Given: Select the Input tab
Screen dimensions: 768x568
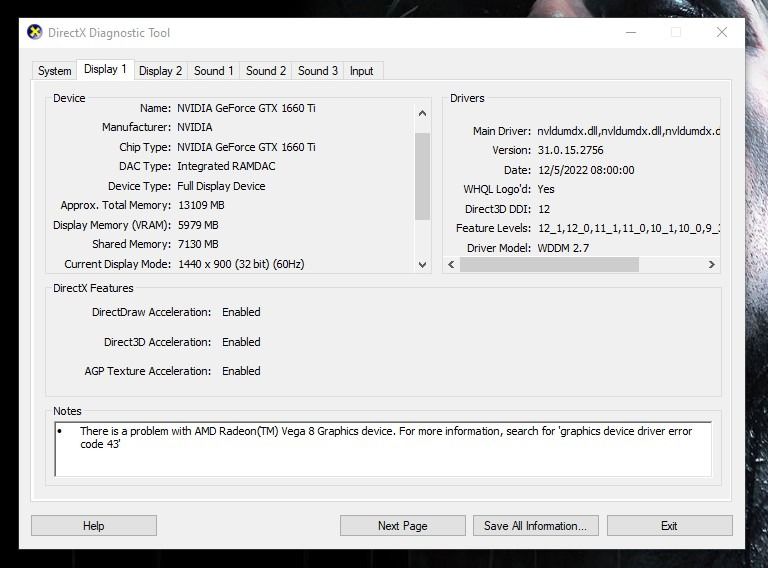Looking at the screenshot, I should [x=362, y=71].
